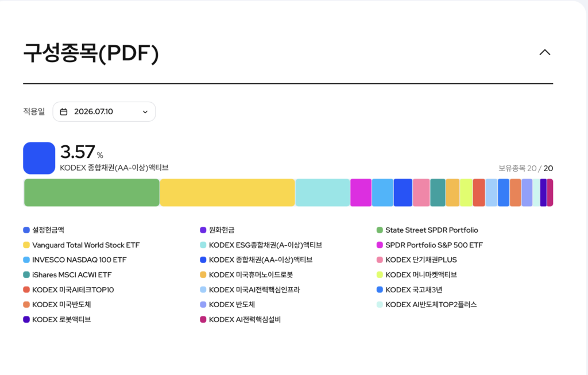
Task: Select the green State Street SPDR segment in the bar
Action: (91, 193)
